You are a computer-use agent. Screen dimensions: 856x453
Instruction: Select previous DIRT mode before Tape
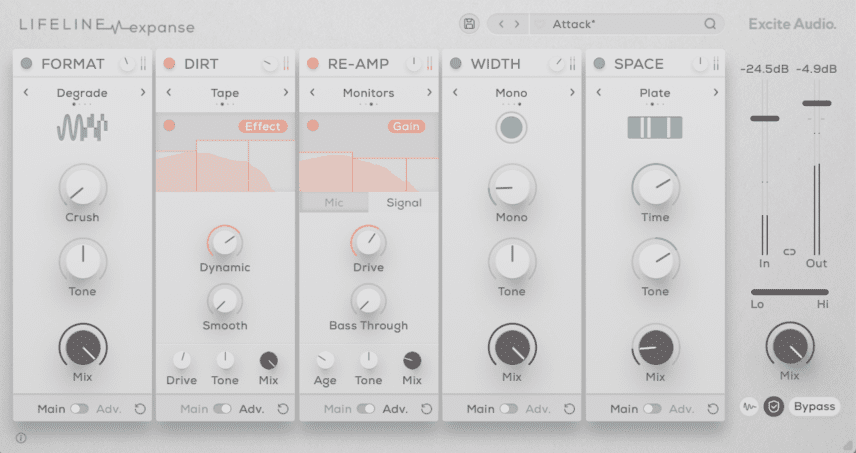pos(169,93)
